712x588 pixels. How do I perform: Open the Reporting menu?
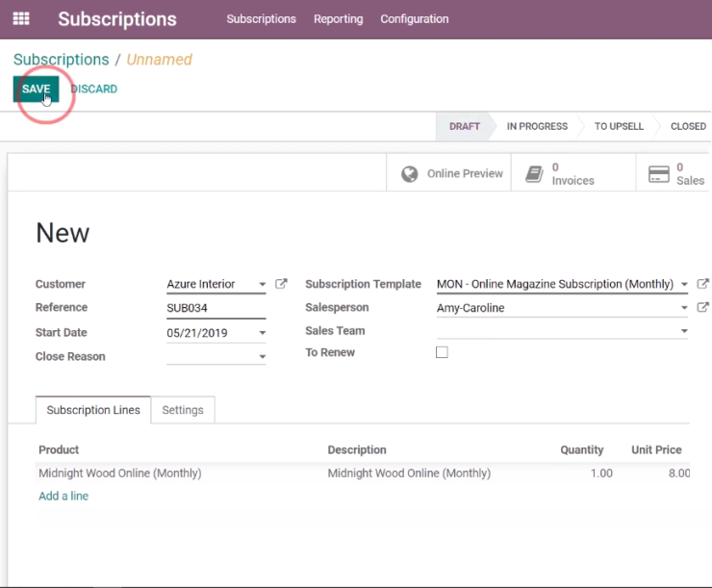(339, 18)
